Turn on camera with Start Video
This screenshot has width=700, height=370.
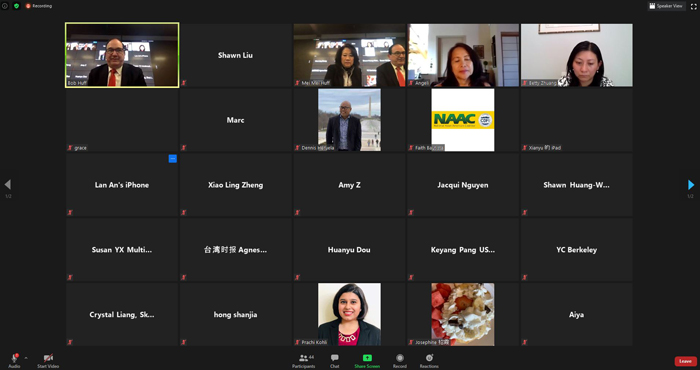click(48, 361)
